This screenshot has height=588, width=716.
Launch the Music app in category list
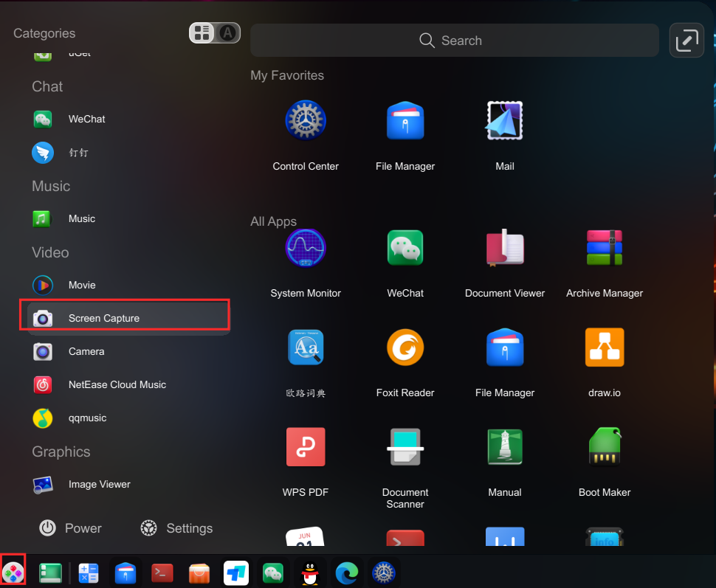(x=130, y=218)
